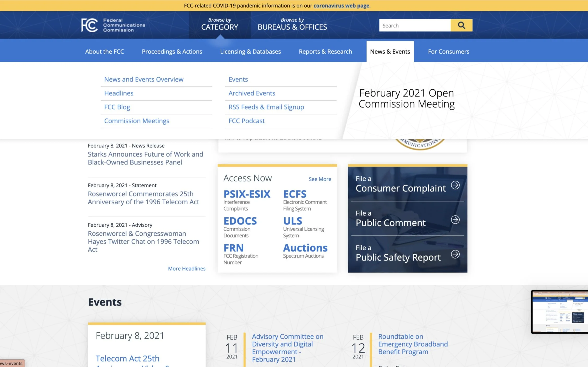Open Roundtable on Emergency Broadband Benefit event

(x=413, y=344)
